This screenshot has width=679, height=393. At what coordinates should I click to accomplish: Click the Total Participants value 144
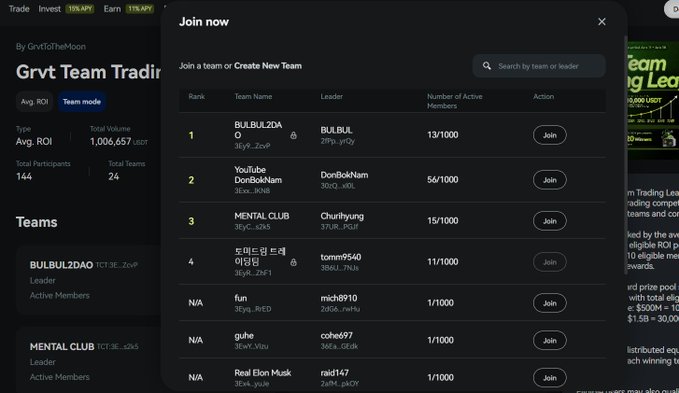24,177
